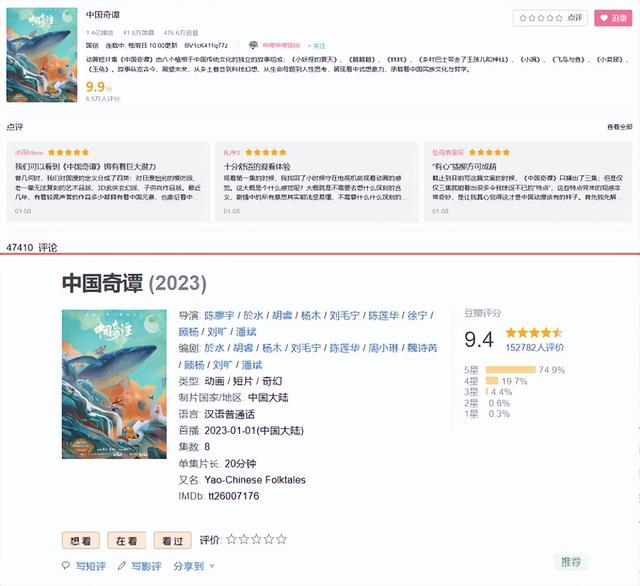Click the Douban title 中国奇谭 (2023)
The width and height of the screenshot is (640, 586).
tap(134, 283)
